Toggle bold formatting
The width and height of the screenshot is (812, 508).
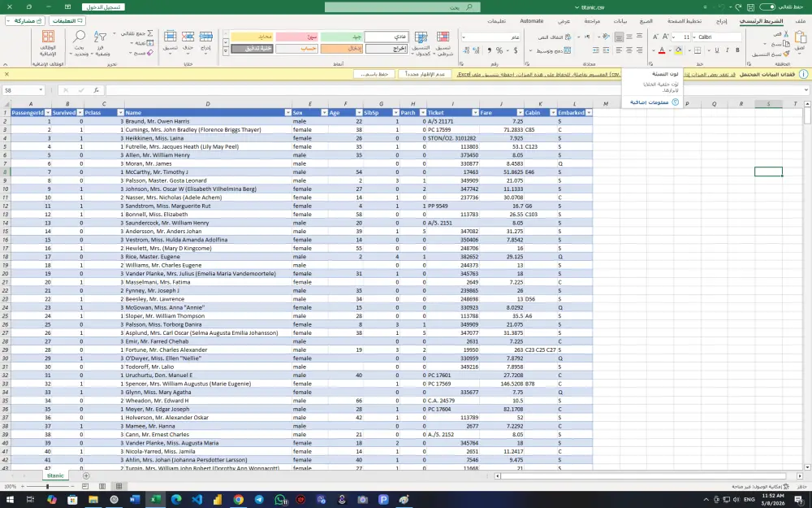click(736, 50)
